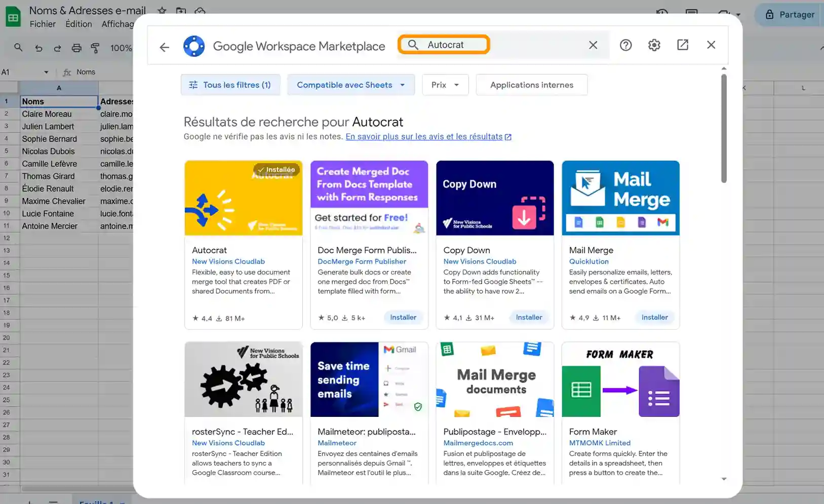Image resolution: width=824 pixels, height=504 pixels.
Task: Click the Partager button
Action: click(x=789, y=15)
